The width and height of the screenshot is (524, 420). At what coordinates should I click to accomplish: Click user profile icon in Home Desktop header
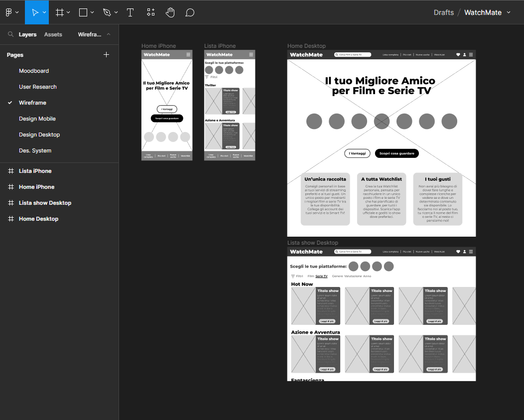pyautogui.click(x=465, y=54)
